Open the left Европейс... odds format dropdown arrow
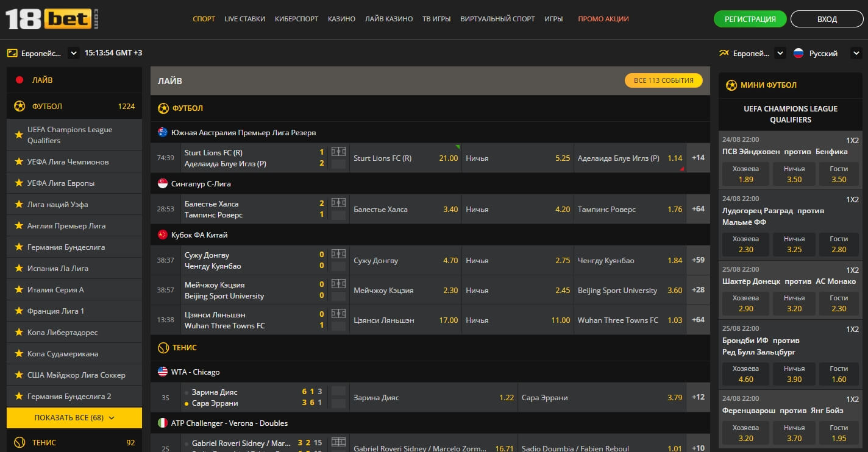 74,53
